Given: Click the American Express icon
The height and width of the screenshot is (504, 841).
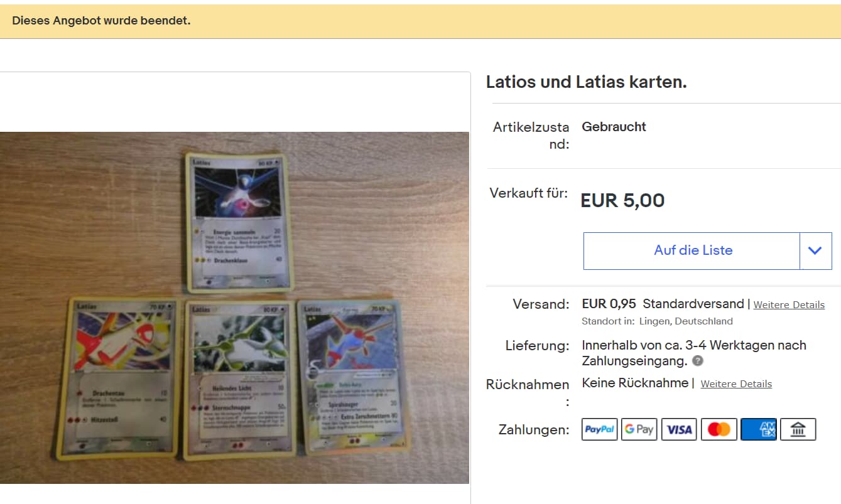Looking at the screenshot, I should [x=759, y=429].
